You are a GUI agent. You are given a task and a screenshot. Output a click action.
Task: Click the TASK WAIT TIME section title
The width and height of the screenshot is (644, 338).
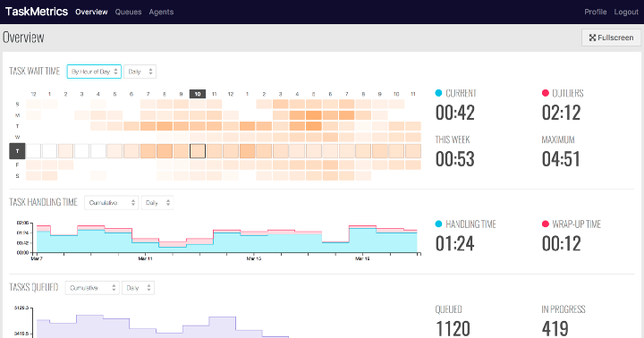click(35, 71)
